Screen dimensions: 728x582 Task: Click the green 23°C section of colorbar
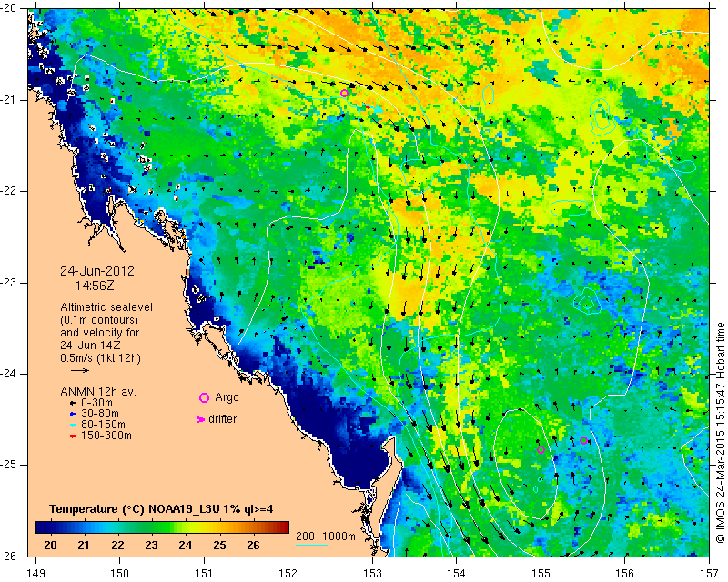(x=151, y=527)
